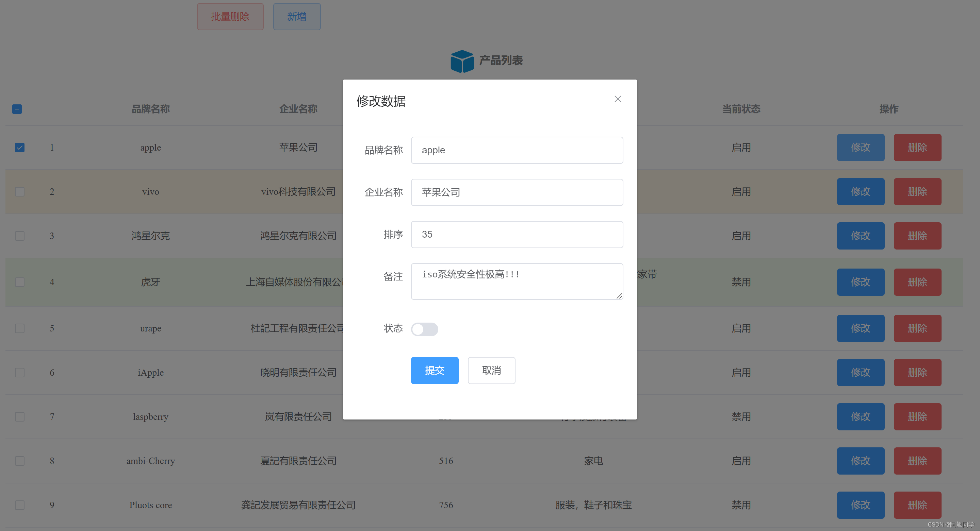Screen dimensions: 980x531
Task: Focus the 品牌名称 input containing apple
Action: coord(517,151)
